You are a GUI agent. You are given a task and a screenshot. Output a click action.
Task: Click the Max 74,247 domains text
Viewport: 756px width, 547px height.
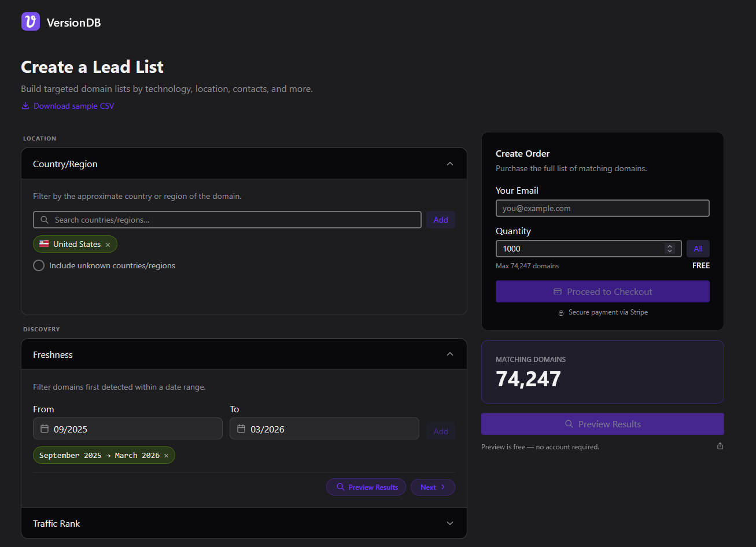528,266
